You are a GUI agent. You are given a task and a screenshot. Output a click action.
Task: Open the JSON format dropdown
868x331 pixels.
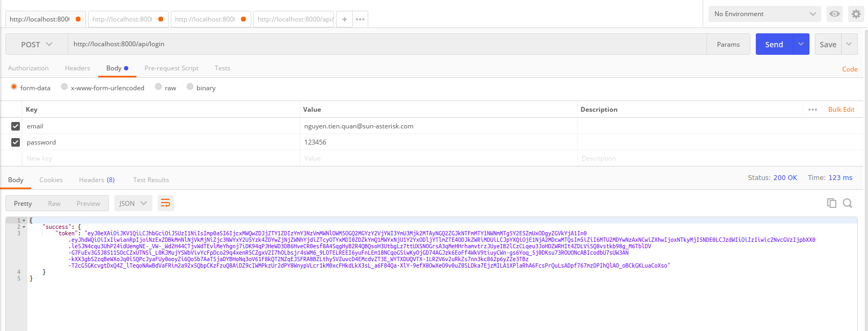point(133,203)
